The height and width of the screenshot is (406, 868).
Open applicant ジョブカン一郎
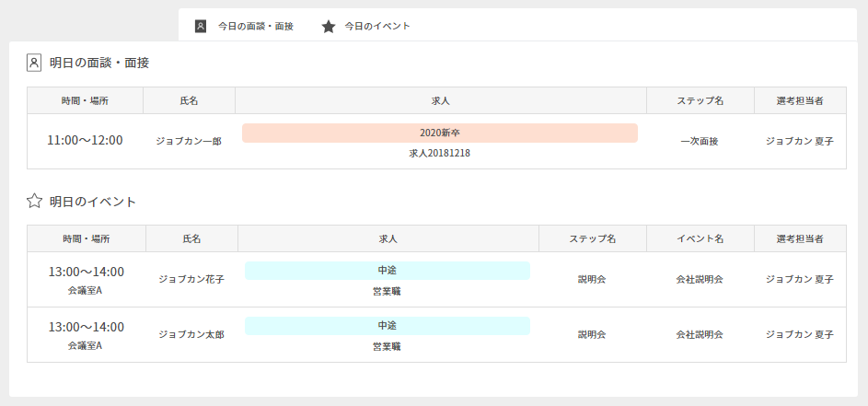pos(189,141)
